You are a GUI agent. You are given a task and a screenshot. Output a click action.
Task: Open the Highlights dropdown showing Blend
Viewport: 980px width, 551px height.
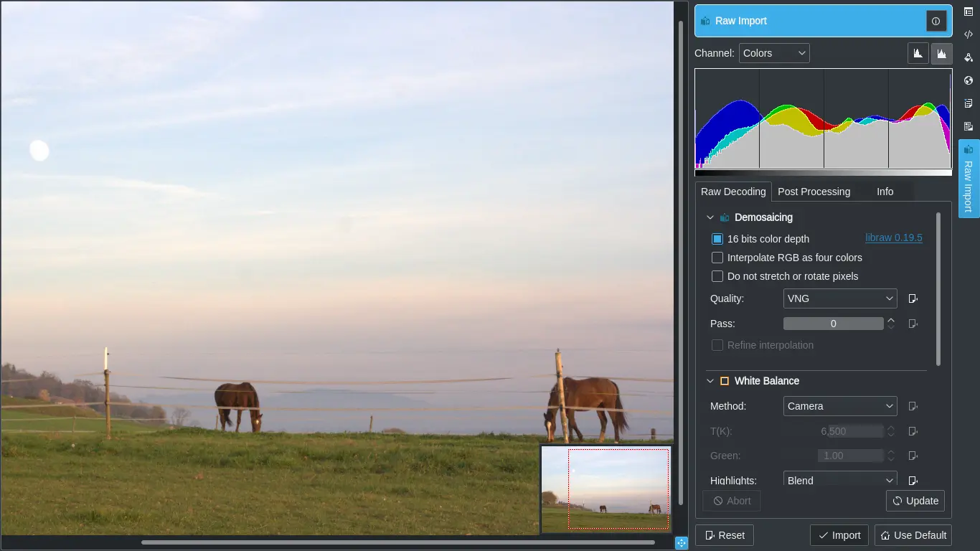[x=839, y=480]
